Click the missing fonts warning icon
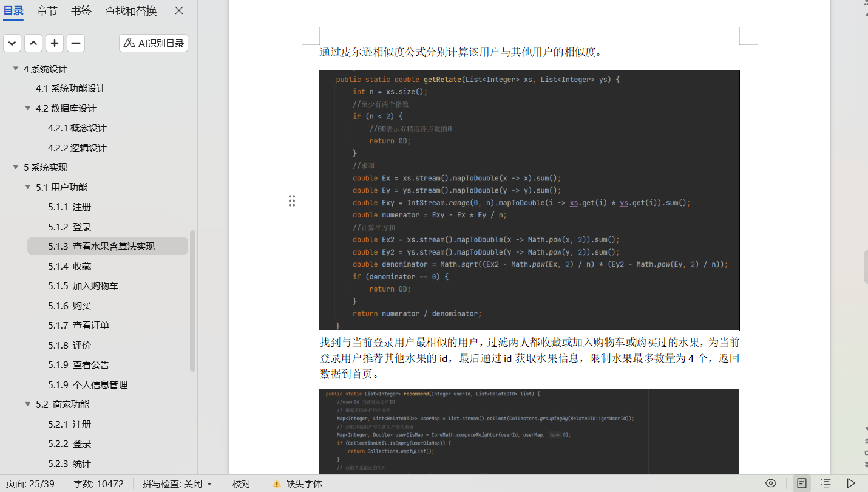 click(x=277, y=484)
